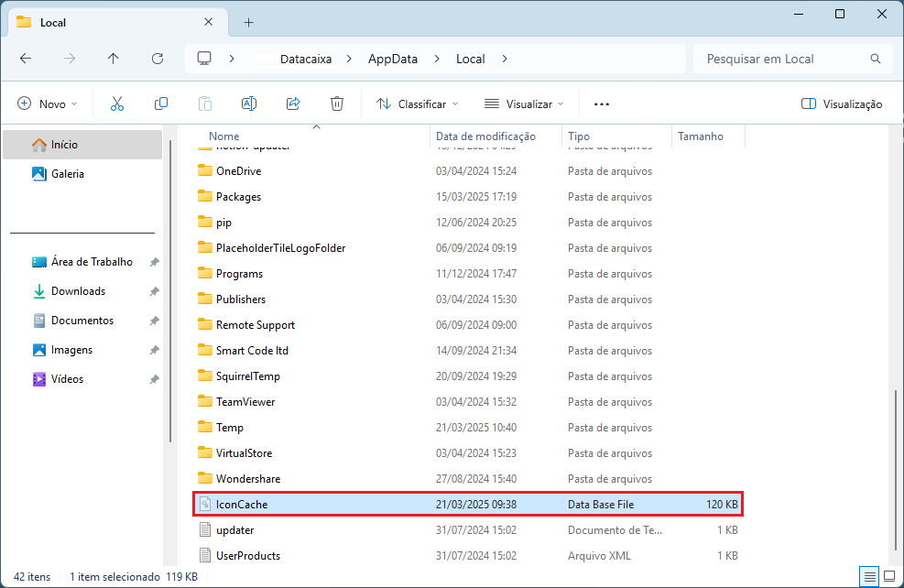The image size is (904, 588).
Task: Refresh the current folder view
Action: pos(158,59)
